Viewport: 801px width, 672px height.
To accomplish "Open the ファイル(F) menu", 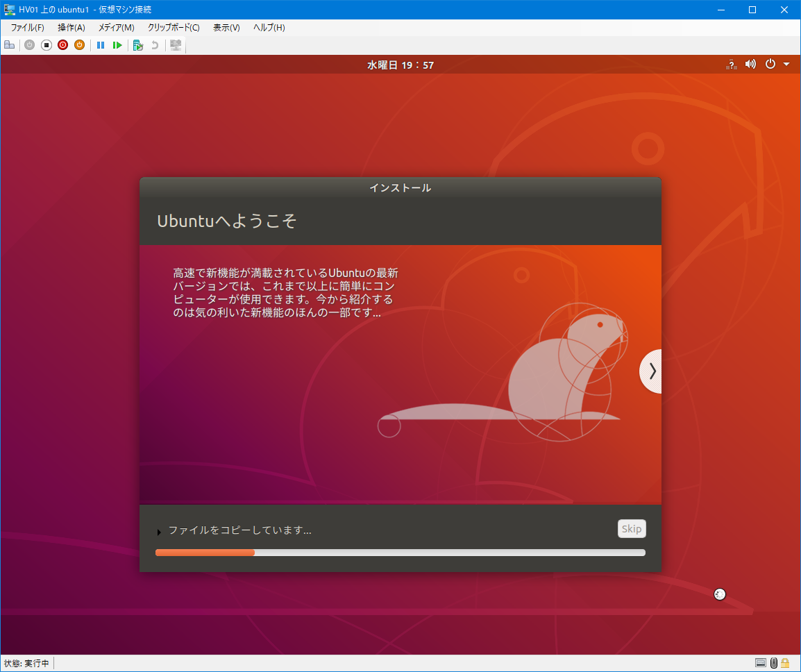I will tap(27, 28).
